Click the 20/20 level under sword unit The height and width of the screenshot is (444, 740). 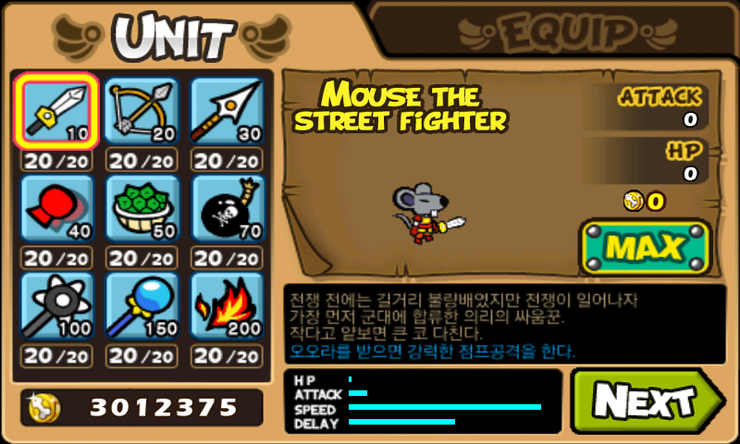pyautogui.click(x=57, y=161)
